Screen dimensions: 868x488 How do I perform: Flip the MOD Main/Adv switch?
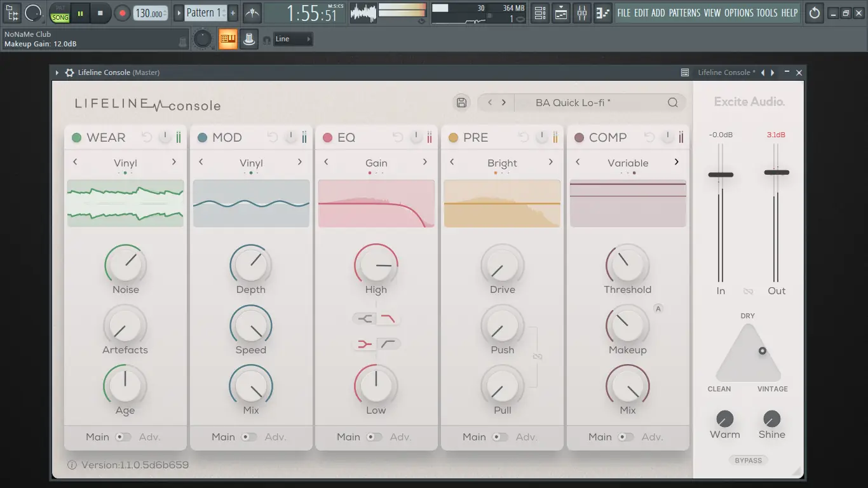(x=249, y=437)
